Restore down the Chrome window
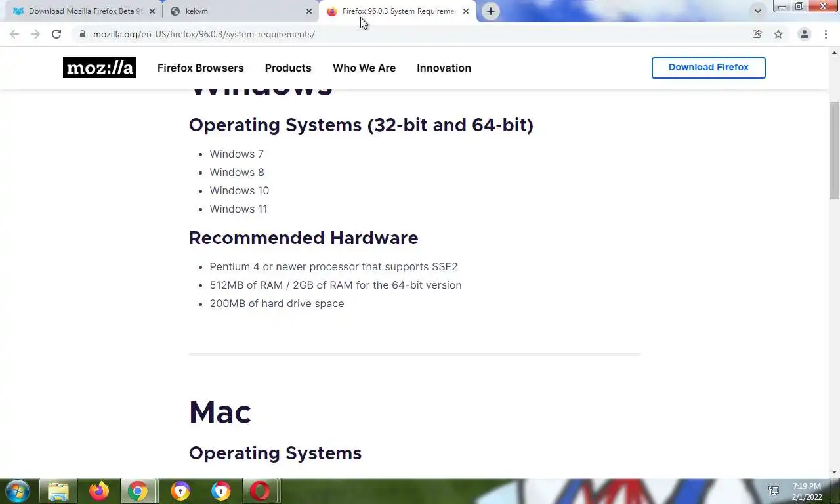The height and width of the screenshot is (504, 840). coord(799,7)
